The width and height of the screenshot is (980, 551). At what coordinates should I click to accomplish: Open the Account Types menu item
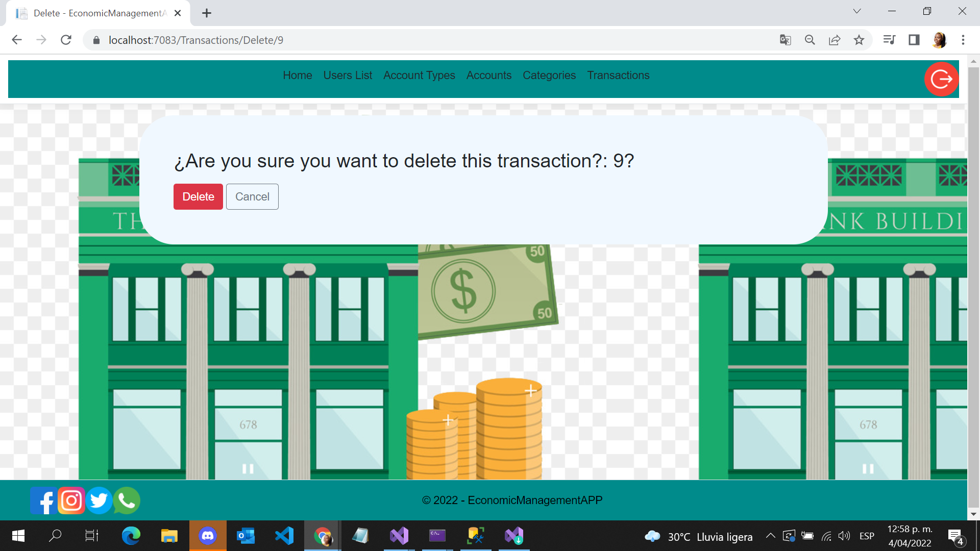tap(419, 75)
